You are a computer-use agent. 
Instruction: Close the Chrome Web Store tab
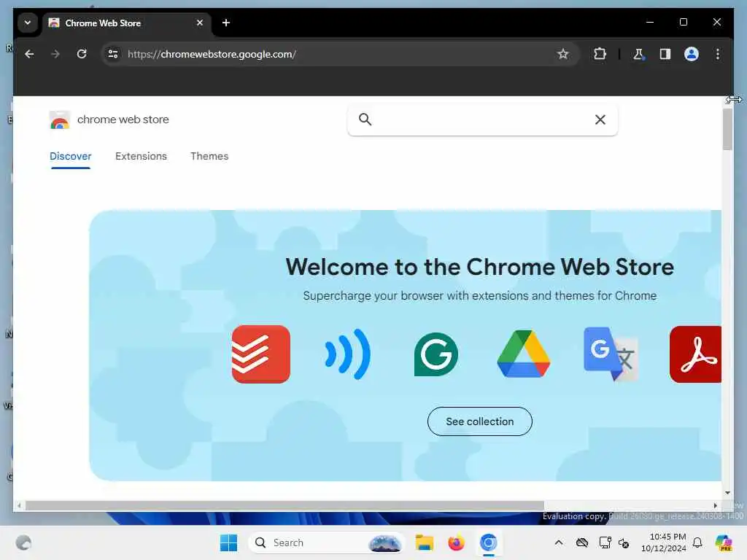(200, 23)
